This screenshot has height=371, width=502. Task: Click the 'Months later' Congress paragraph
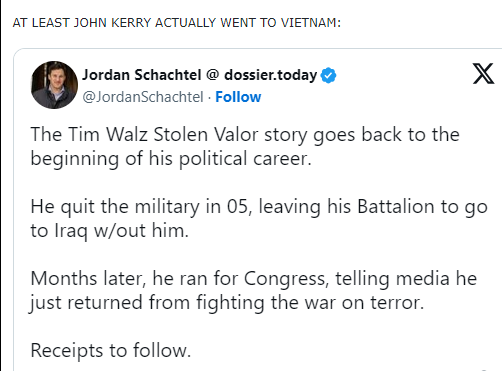point(254,290)
